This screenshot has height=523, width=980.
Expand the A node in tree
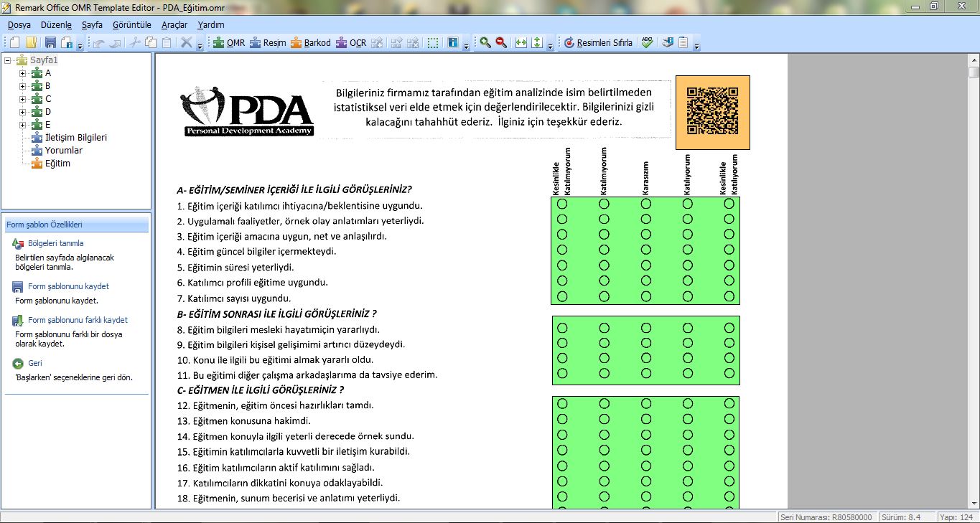pyautogui.click(x=22, y=73)
